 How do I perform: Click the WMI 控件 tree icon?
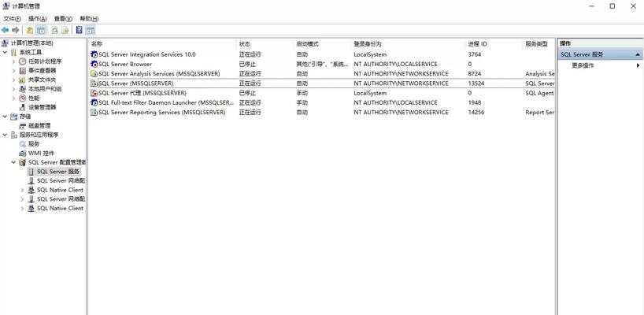23,154
